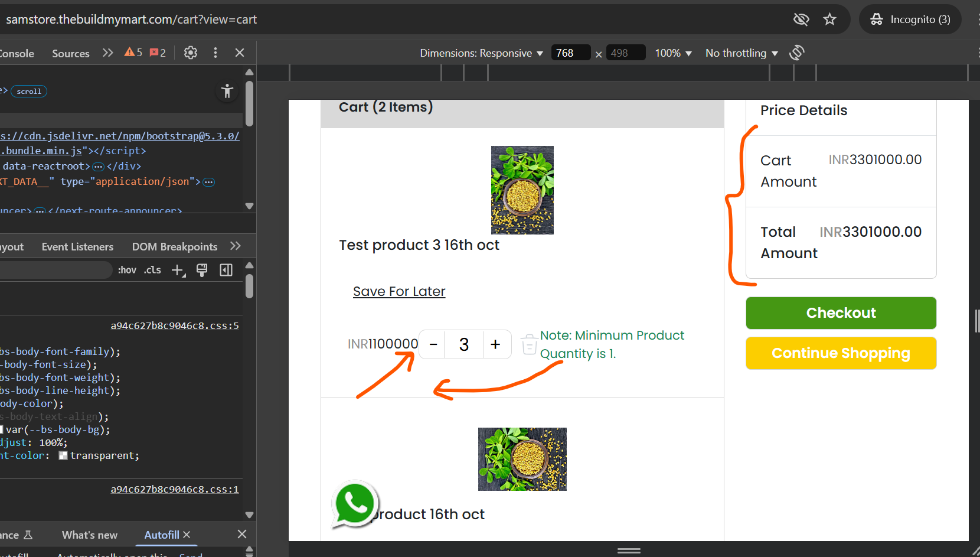
Task: Open stylesheet link a94c627b8c9046c8.css:5
Action: [x=175, y=326]
